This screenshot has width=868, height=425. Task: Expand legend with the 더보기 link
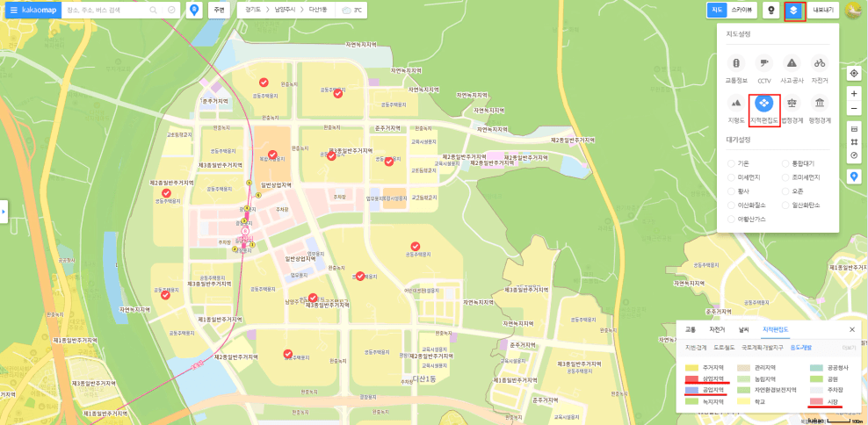[849, 348]
